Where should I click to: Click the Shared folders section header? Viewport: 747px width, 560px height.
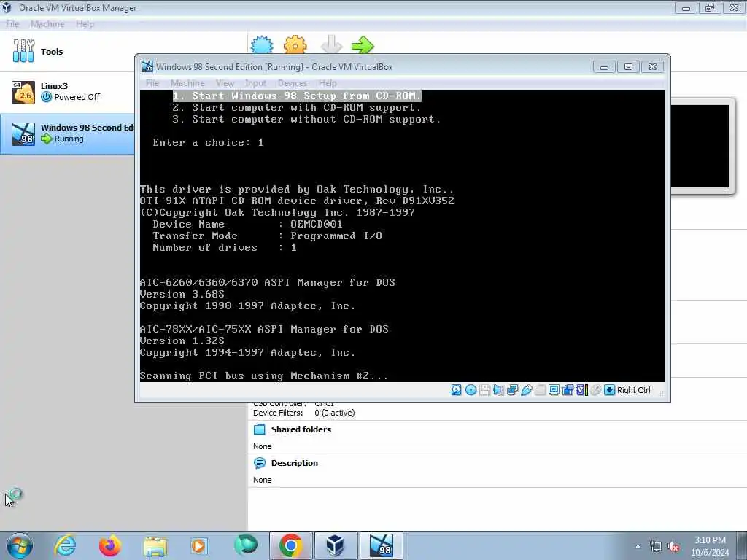[301, 429]
